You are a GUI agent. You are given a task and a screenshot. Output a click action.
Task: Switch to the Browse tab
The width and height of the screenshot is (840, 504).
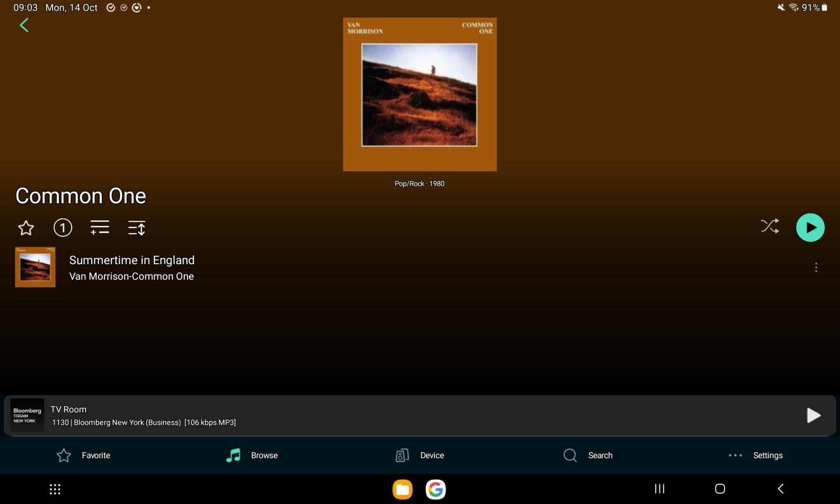(252, 455)
